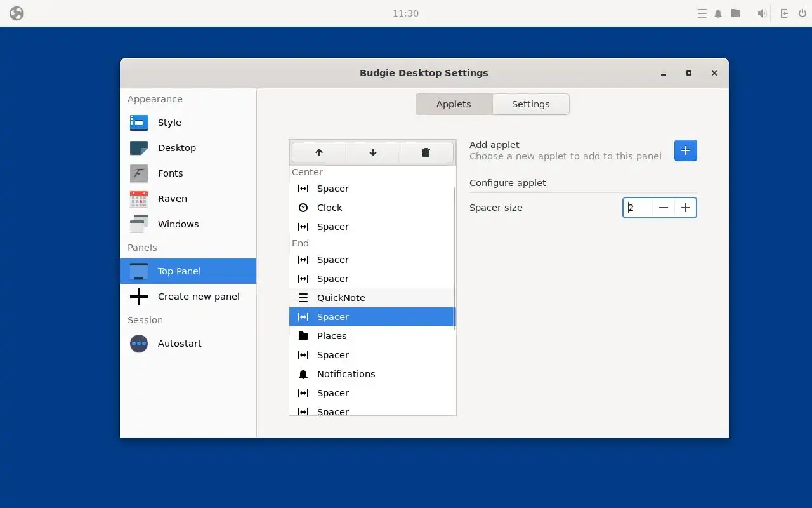Increase spacer size with plus button
Viewport: 812px width, 508px height.
click(685, 208)
